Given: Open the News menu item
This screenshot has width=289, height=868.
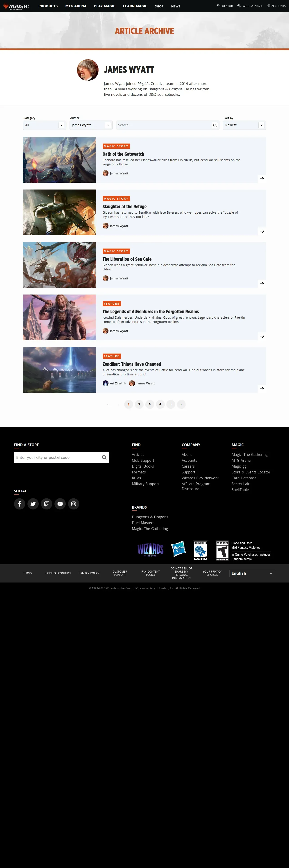Looking at the screenshot, I should click(176, 6).
